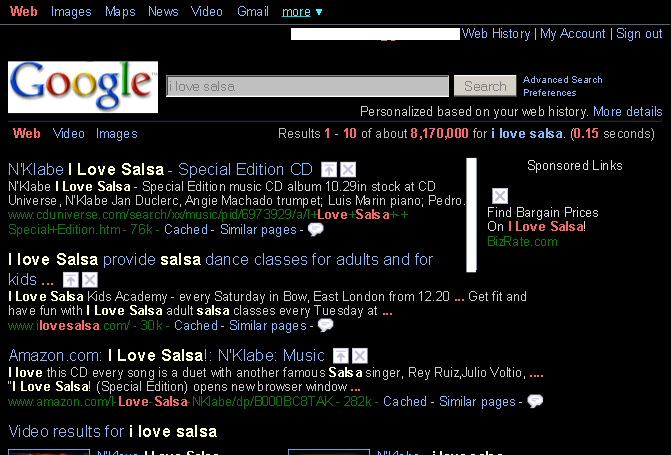Open Cached version of ilovesalsa.com result

pos(196,325)
